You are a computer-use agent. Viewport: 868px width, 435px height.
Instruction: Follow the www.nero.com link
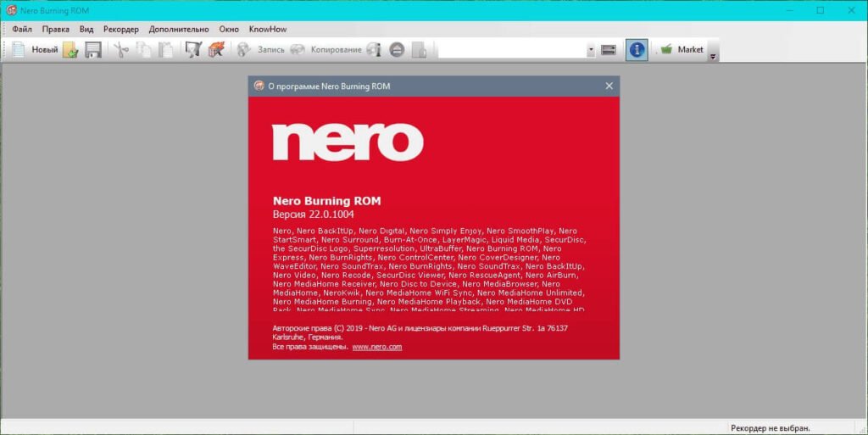(377, 347)
